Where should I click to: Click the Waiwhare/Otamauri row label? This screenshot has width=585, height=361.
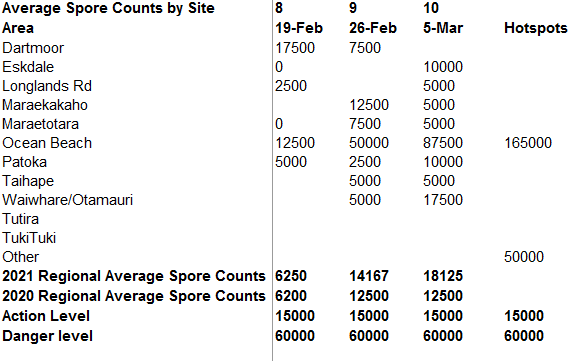[68, 200]
